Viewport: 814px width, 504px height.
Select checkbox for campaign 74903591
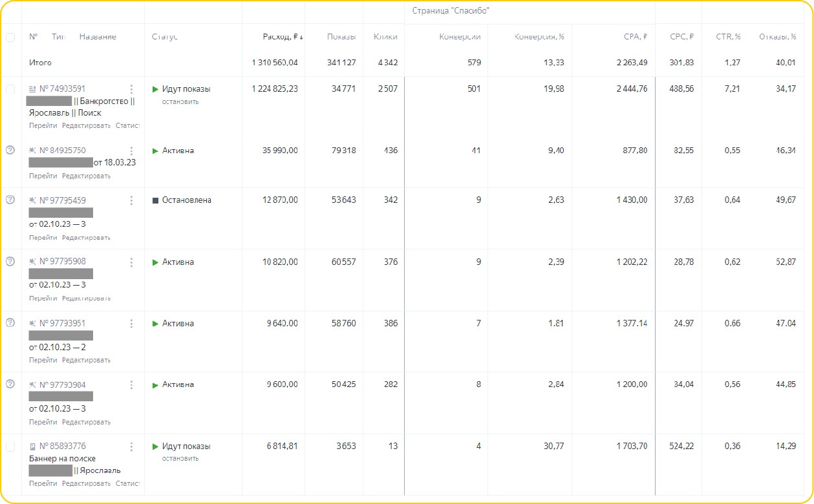(x=10, y=89)
